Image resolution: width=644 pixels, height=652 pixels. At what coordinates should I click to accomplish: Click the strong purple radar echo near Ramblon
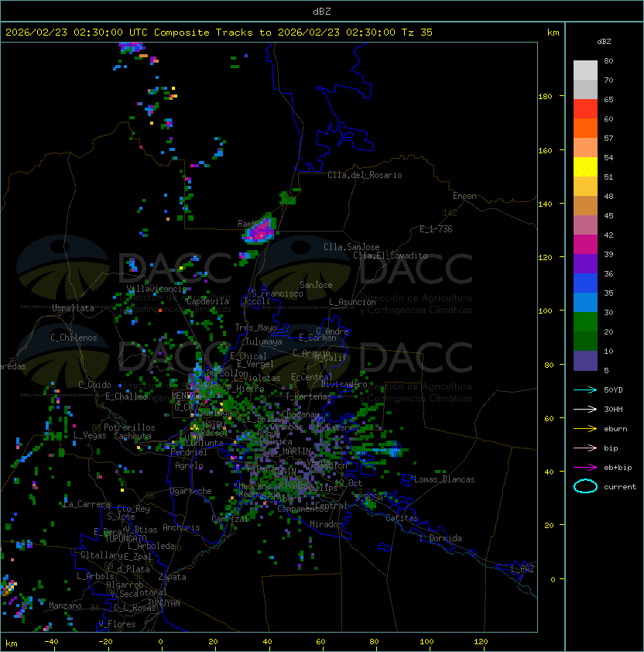tap(260, 232)
